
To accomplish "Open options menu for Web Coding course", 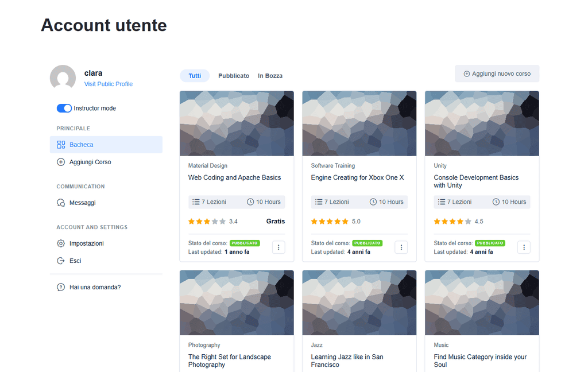I will (x=278, y=247).
